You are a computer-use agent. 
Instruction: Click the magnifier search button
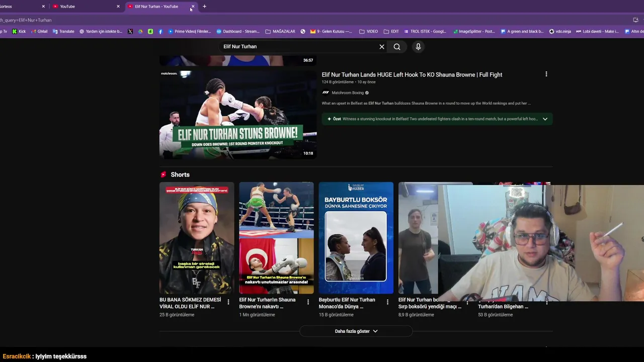tap(397, 47)
